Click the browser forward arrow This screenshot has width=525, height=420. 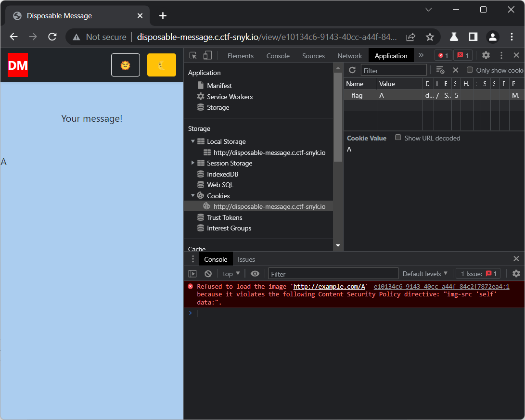(x=33, y=37)
